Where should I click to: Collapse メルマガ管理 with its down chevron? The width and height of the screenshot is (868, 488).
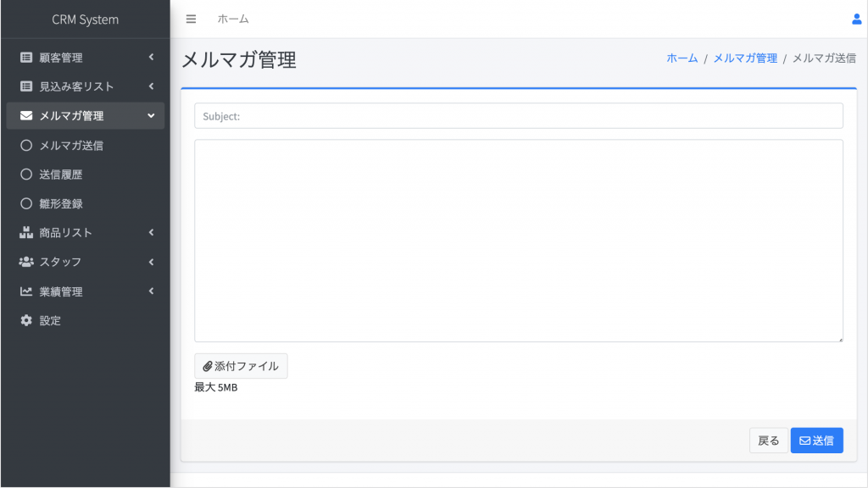pos(151,115)
